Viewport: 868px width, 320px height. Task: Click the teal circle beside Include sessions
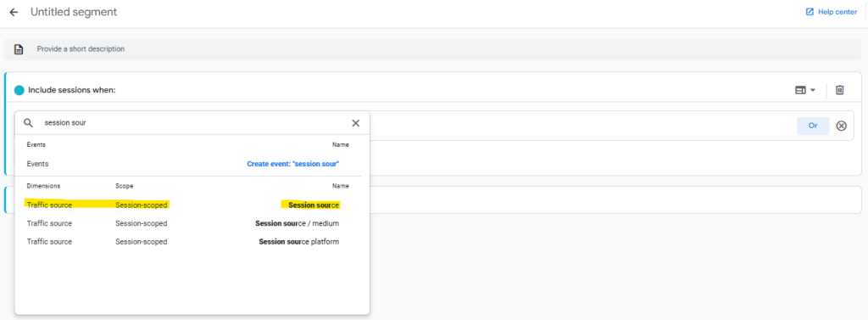[x=19, y=91]
